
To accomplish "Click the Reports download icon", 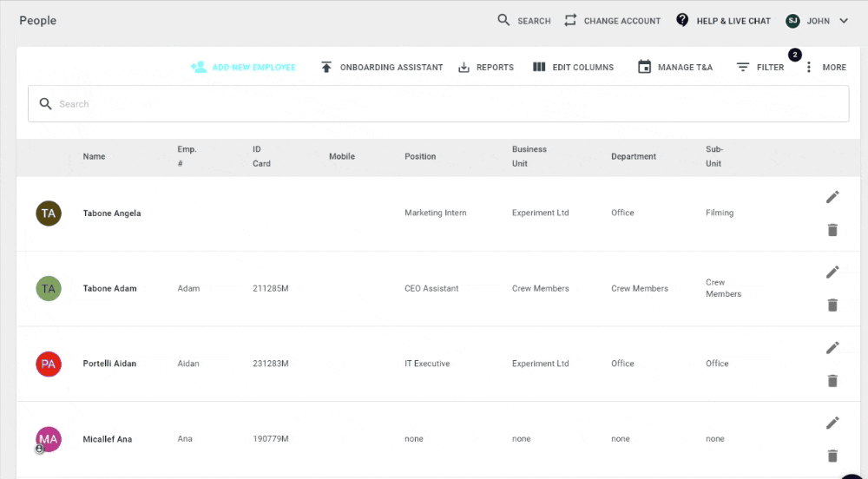I will (x=464, y=68).
